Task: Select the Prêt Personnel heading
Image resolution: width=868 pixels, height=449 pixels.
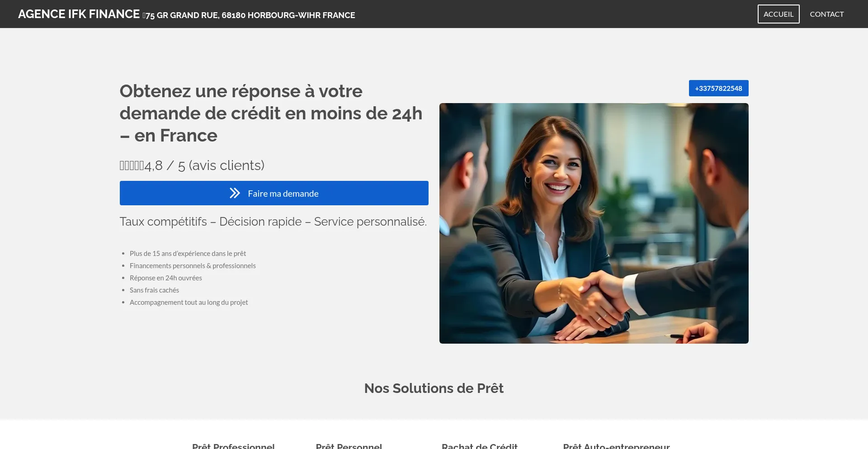Action: pos(349,446)
